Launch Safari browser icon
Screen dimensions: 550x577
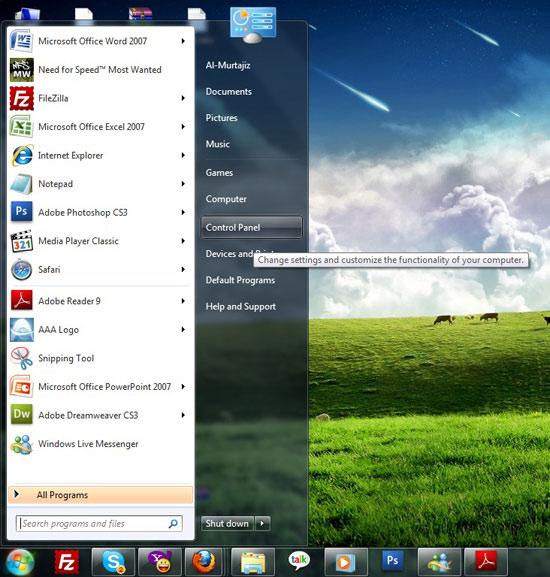(21, 269)
